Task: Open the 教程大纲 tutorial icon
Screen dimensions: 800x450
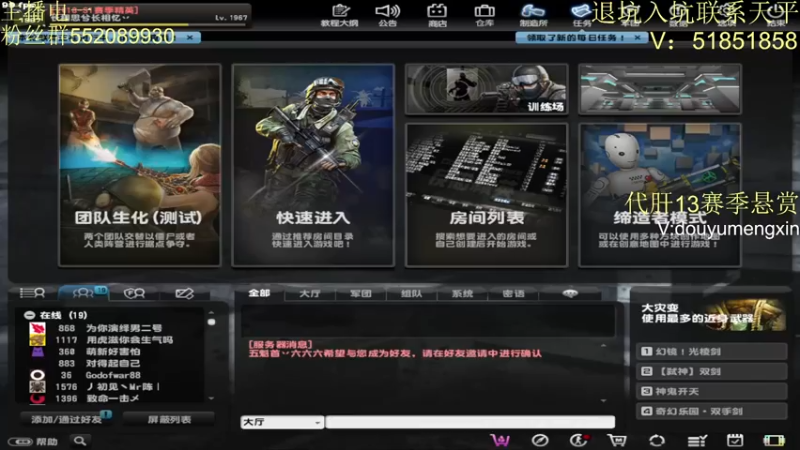Action: pos(340,15)
